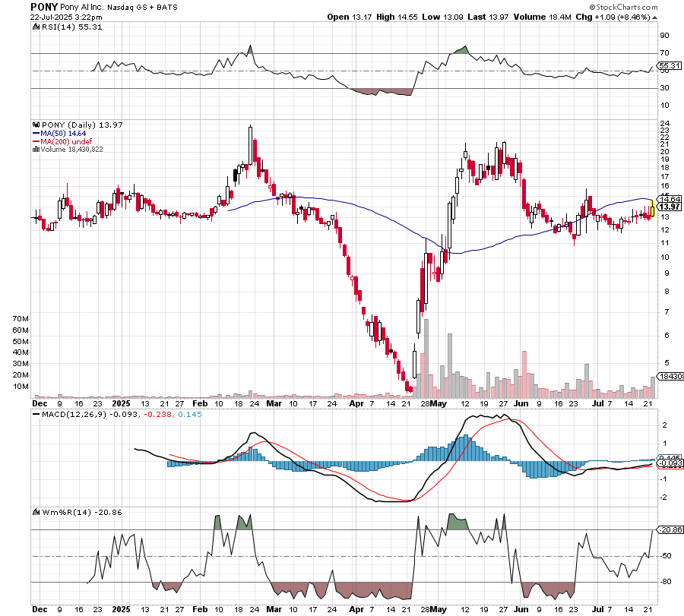The width and height of the screenshot is (684, 616).
Task: Click the Wm%R(14) panel indicator icon
Action: point(36,512)
